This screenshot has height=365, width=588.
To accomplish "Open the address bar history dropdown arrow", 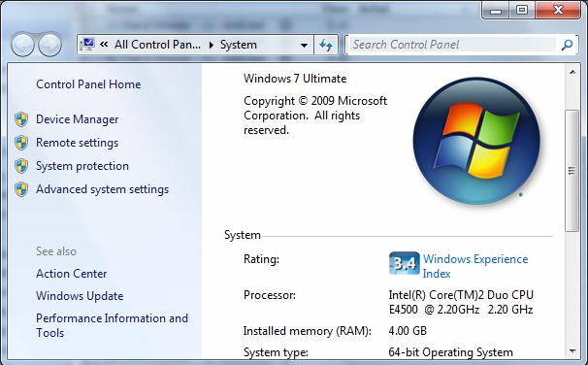I will [304, 46].
